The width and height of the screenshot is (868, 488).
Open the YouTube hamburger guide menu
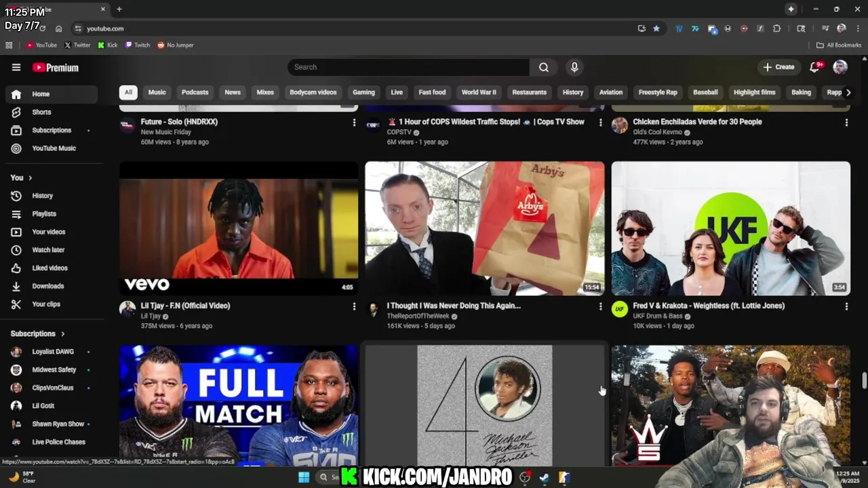pyautogui.click(x=16, y=67)
